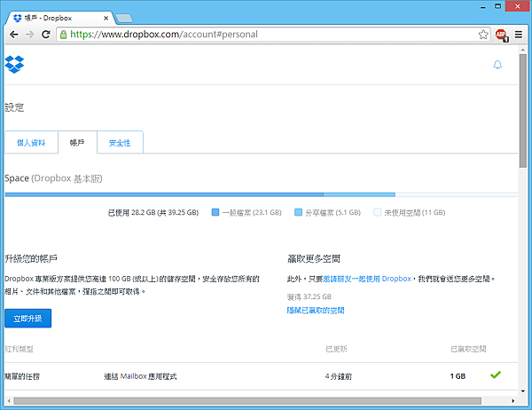The width and height of the screenshot is (532, 410).
Task: Click the green padlock security icon
Action: coord(63,35)
